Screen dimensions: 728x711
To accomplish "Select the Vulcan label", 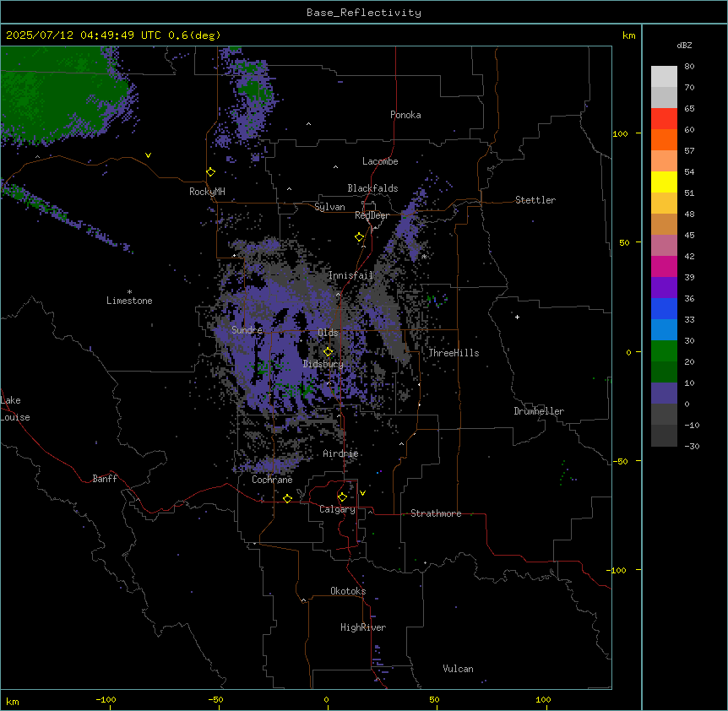I will pyautogui.click(x=459, y=669).
